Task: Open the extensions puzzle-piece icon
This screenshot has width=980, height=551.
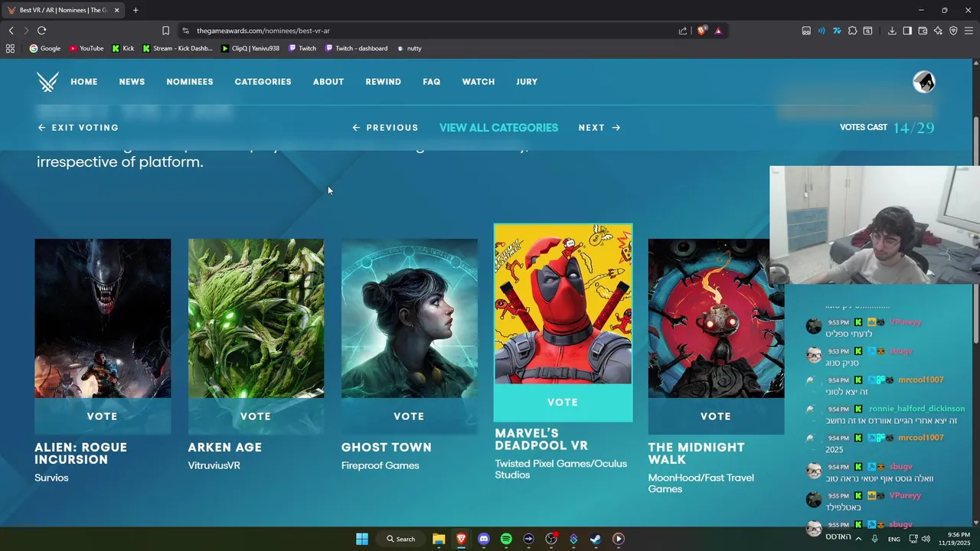Action: point(852,31)
